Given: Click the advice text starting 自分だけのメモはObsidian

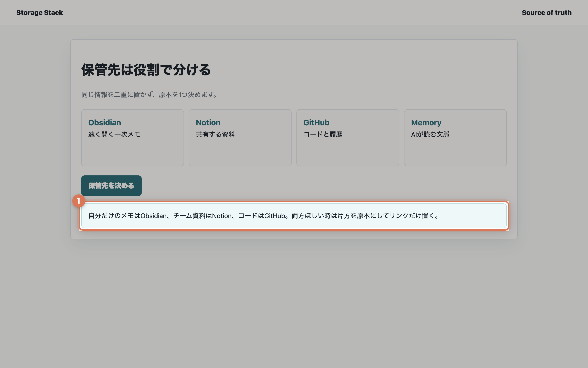Looking at the screenshot, I should [264, 216].
